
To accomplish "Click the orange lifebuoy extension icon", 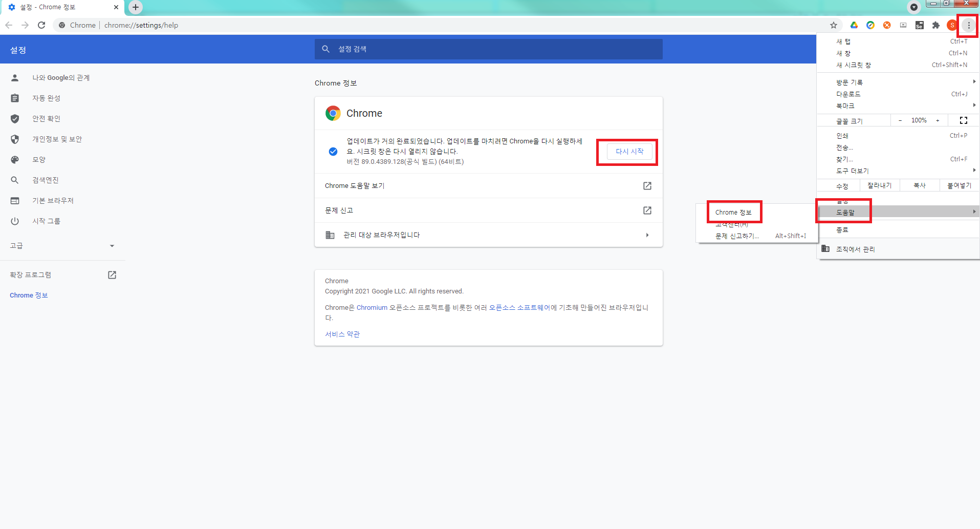I will [887, 25].
